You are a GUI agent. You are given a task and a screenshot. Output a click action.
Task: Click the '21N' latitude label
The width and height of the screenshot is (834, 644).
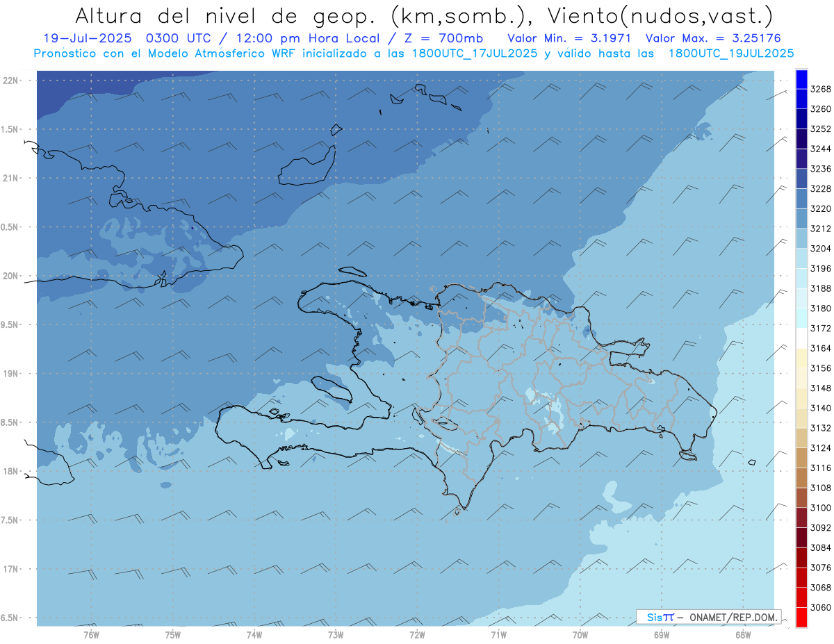pos(10,178)
